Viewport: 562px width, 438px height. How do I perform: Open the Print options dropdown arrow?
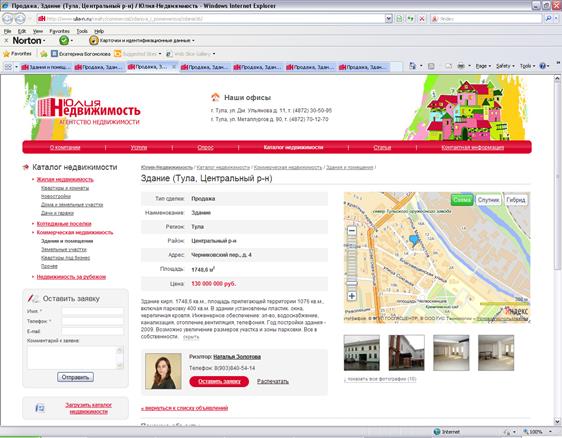[469, 66]
